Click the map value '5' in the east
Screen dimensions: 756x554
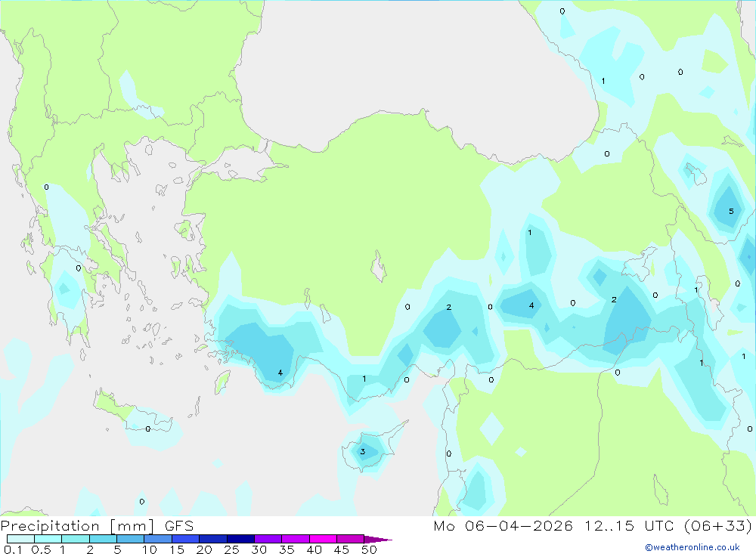click(x=731, y=211)
